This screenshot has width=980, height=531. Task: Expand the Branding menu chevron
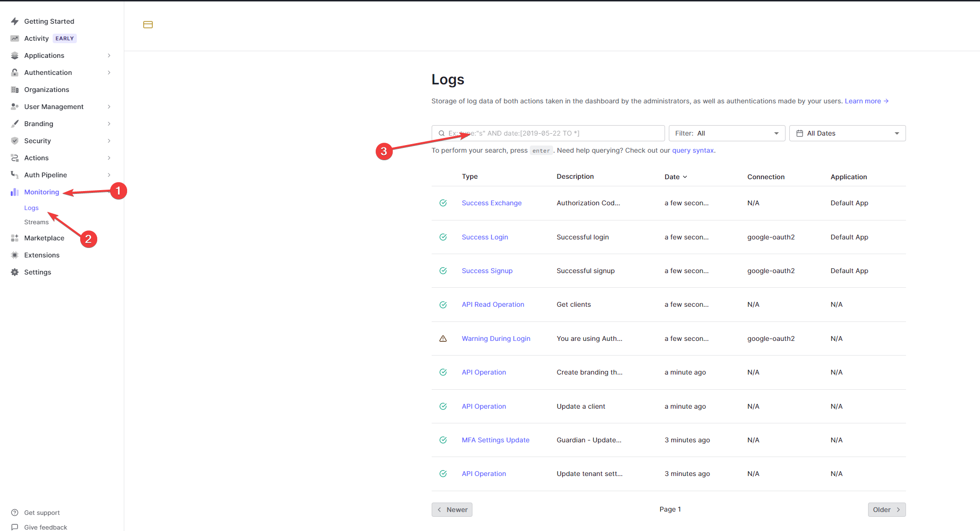point(109,124)
